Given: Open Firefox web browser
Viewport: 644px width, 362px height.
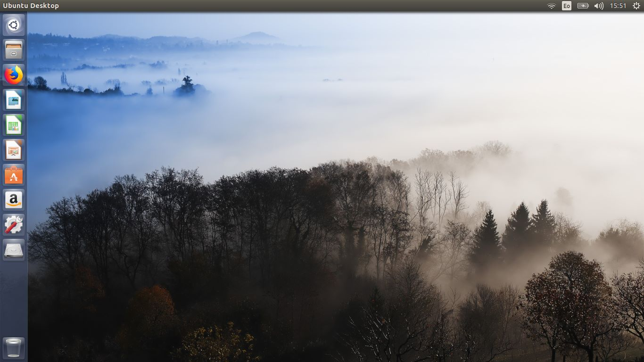Looking at the screenshot, I should [x=14, y=75].
